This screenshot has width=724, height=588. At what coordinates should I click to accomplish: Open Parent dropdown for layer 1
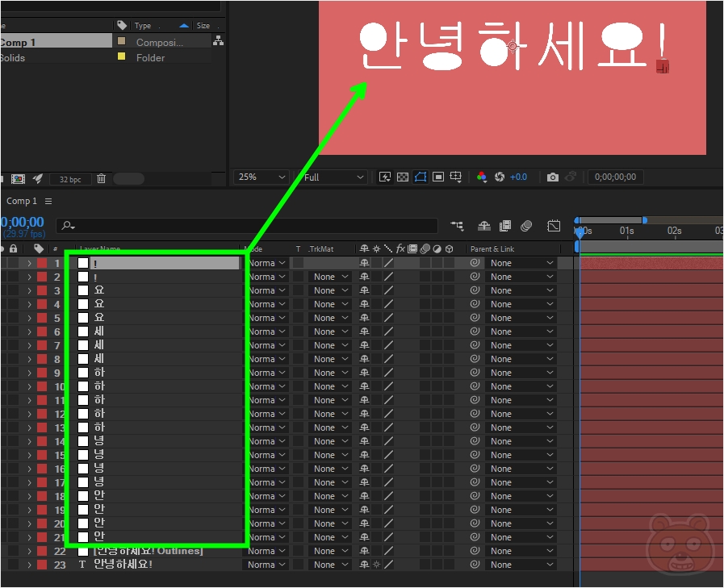click(x=521, y=263)
